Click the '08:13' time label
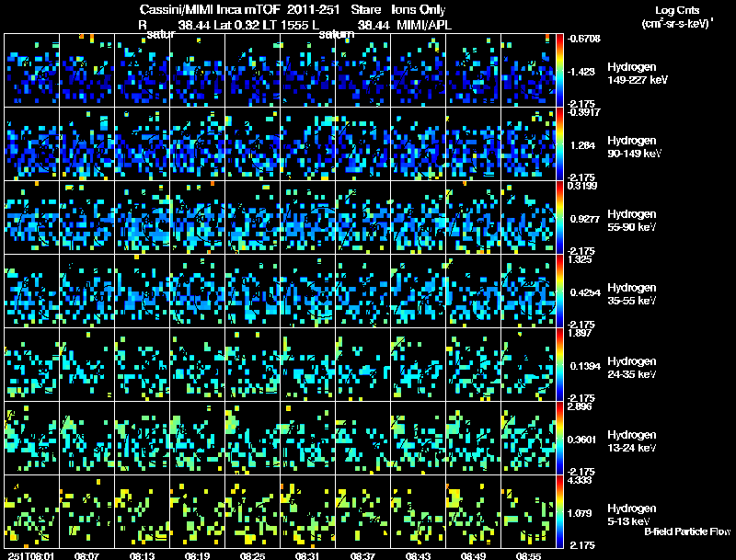 point(143,555)
